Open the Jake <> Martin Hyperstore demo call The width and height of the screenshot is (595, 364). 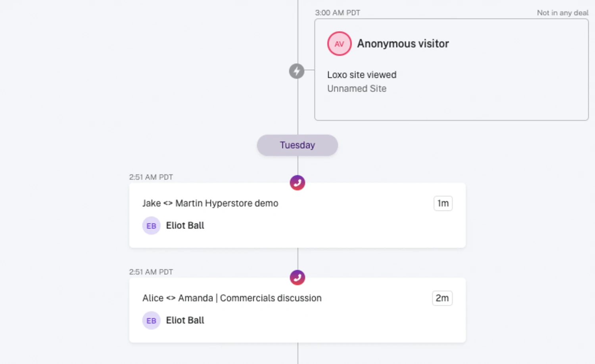tap(210, 203)
